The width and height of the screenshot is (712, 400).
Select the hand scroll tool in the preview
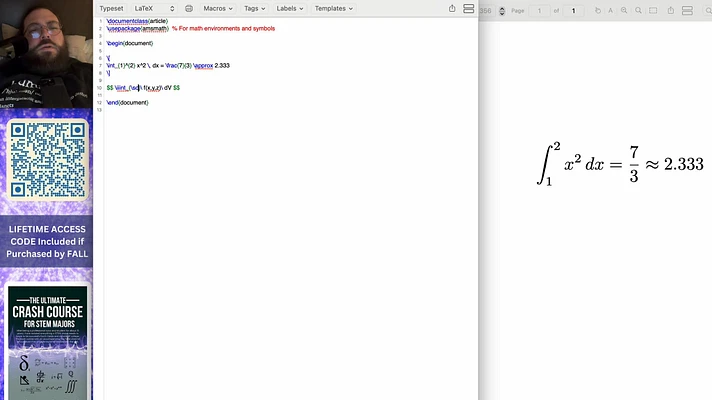(598, 10)
